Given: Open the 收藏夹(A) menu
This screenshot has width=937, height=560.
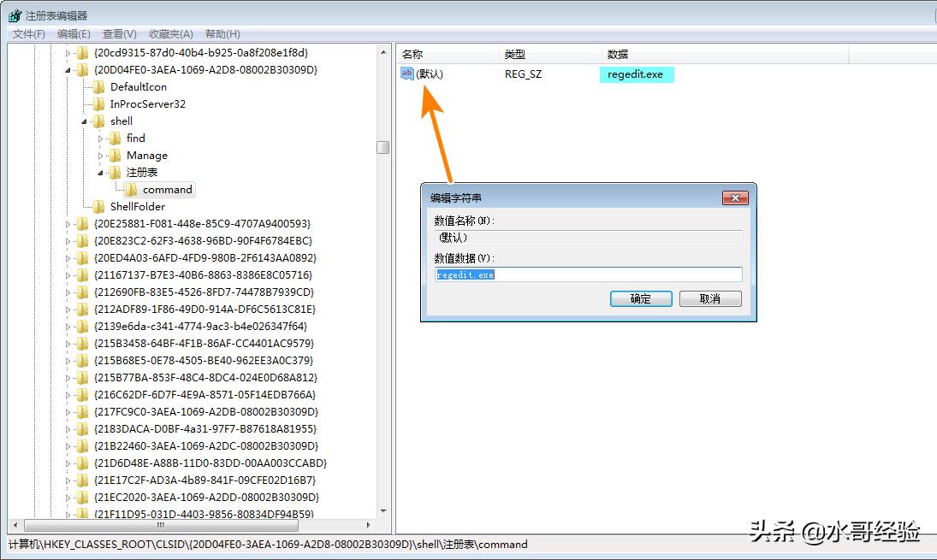Looking at the screenshot, I should [x=171, y=34].
